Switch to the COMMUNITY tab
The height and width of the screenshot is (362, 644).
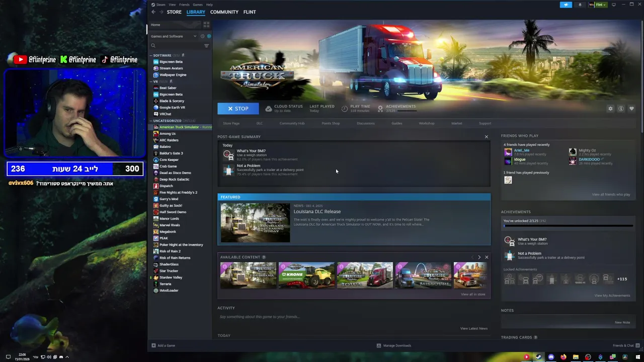[x=224, y=12]
